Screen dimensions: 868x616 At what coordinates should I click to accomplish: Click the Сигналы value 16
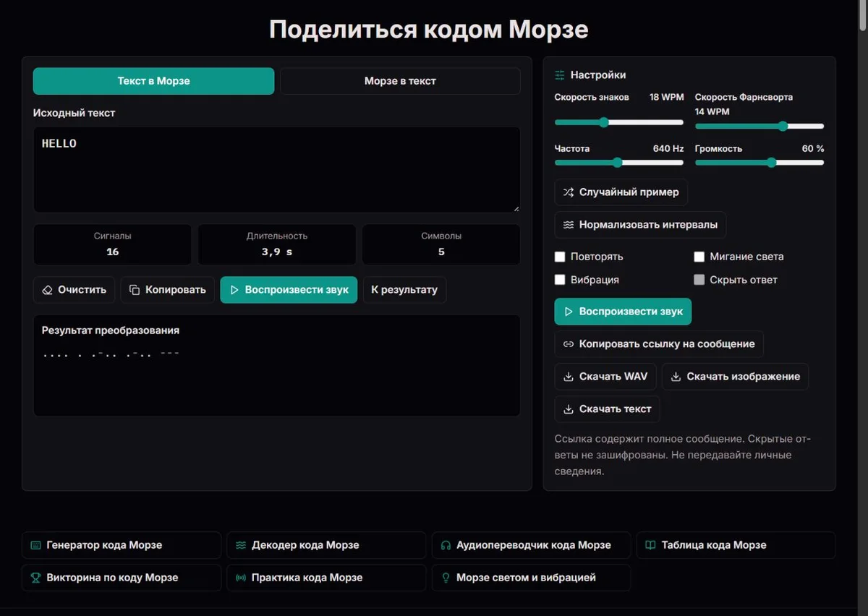click(x=112, y=252)
